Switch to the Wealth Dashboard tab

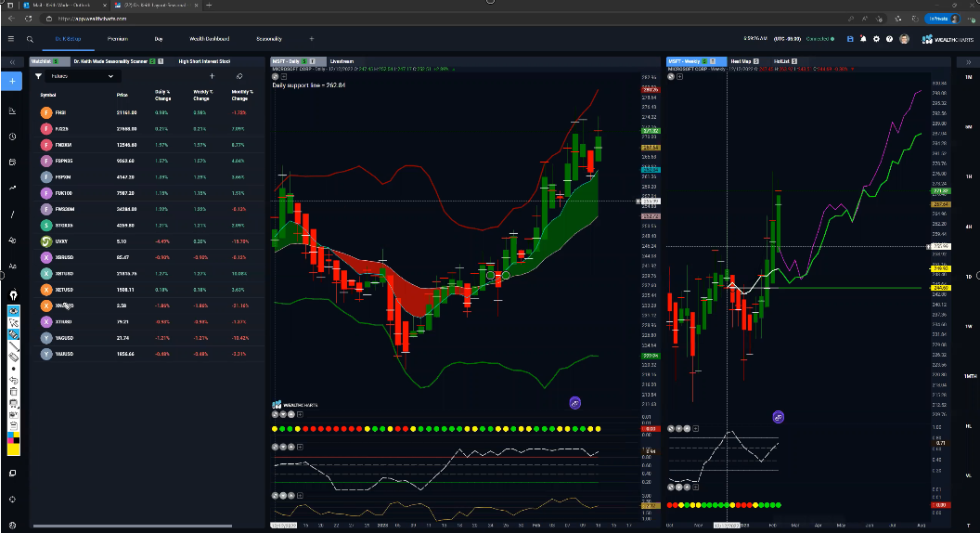point(210,39)
